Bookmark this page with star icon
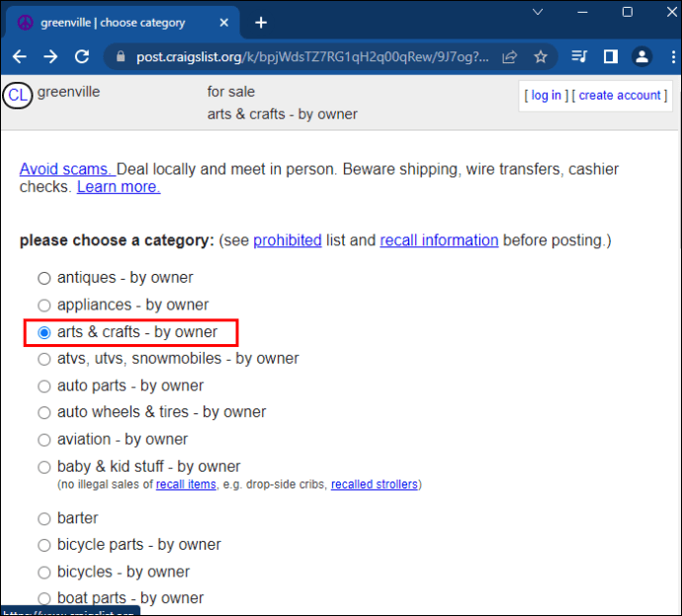 (x=541, y=57)
